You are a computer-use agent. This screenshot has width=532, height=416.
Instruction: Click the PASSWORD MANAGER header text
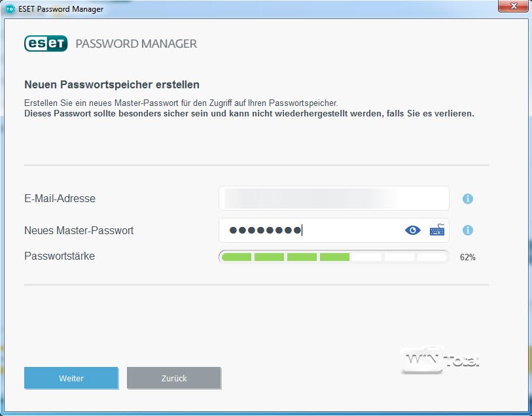coord(136,44)
